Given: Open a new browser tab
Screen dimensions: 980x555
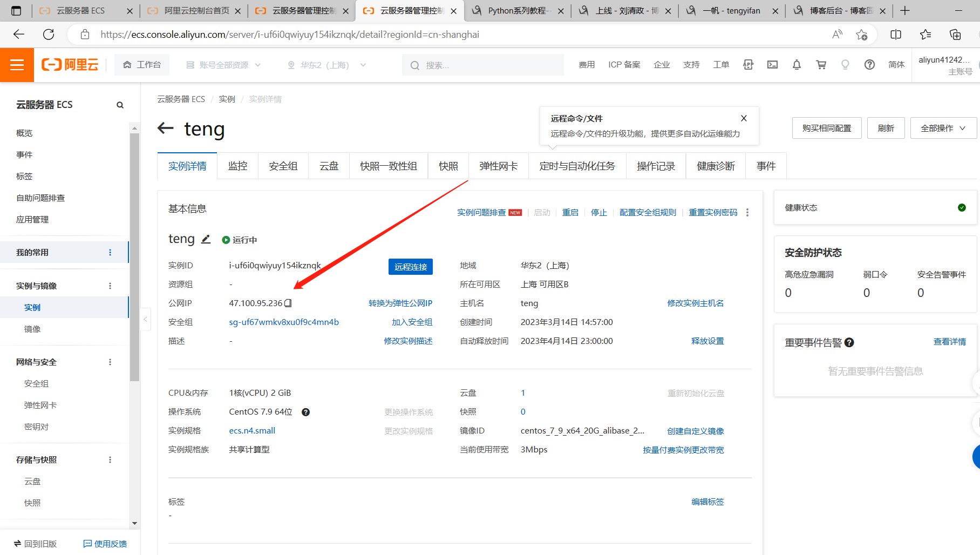Looking at the screenshot, I should (905, 11).
